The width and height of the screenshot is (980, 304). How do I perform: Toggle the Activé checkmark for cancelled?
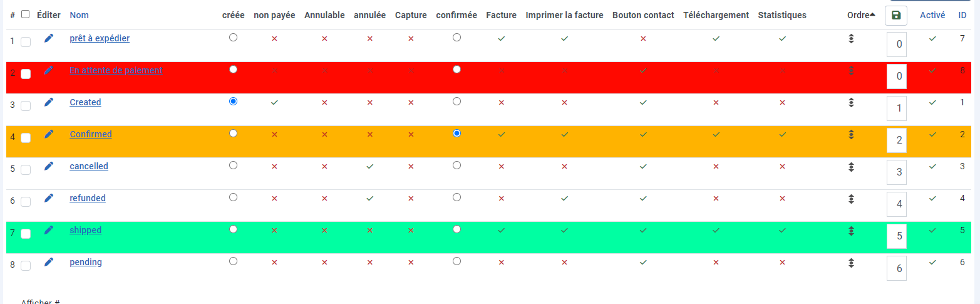[x=932, y=166]
